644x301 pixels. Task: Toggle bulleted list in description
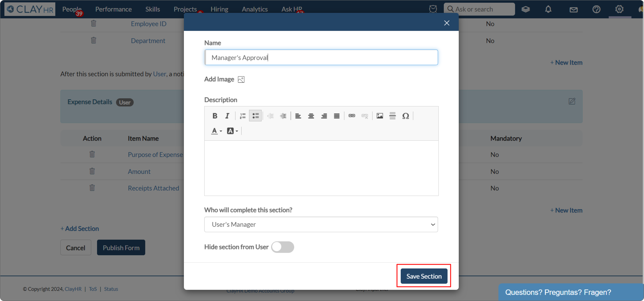click(x=255, y=116)
